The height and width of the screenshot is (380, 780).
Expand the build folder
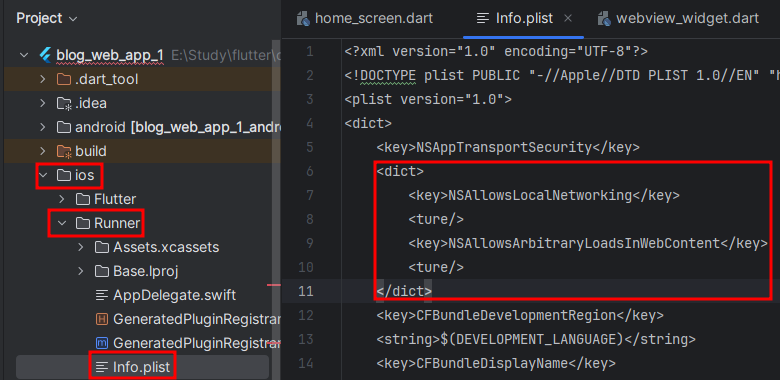(42, 151)
